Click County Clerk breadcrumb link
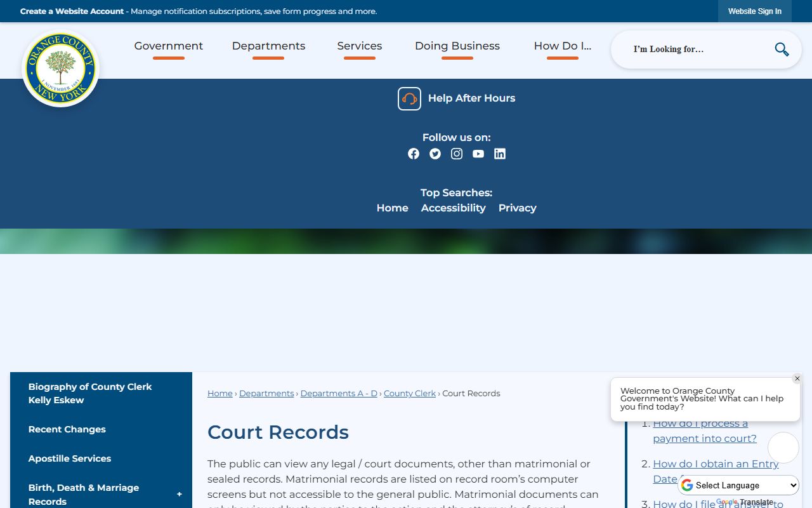 (410, 394)
